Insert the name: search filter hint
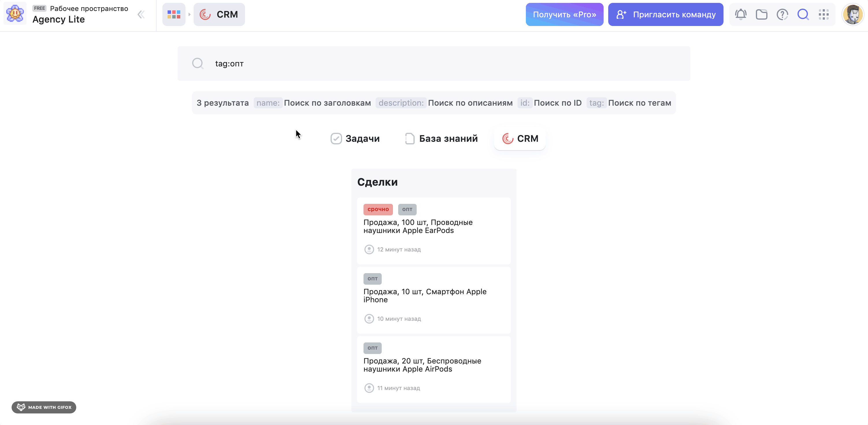Viewport: 868px width, 425px height. (268, 103)
